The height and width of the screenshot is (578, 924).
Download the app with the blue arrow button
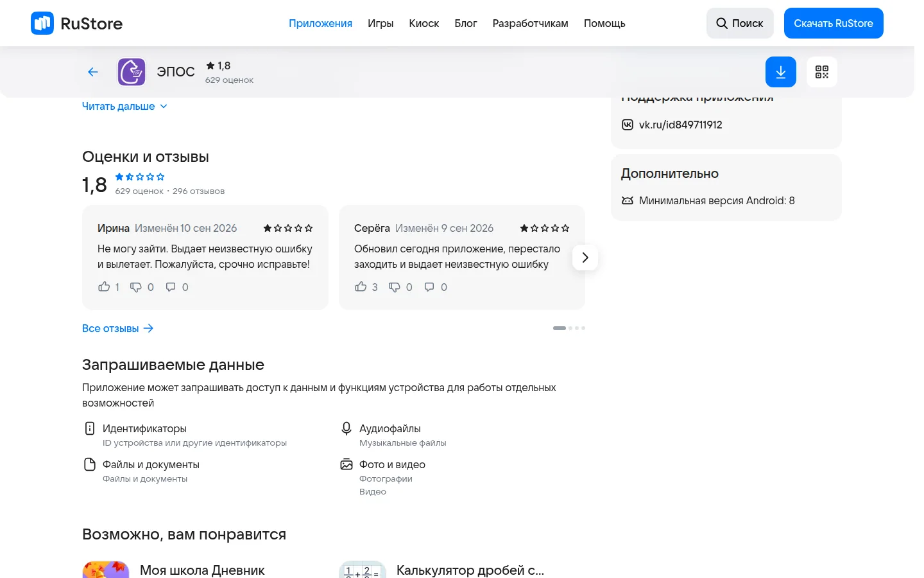point(781,72)
